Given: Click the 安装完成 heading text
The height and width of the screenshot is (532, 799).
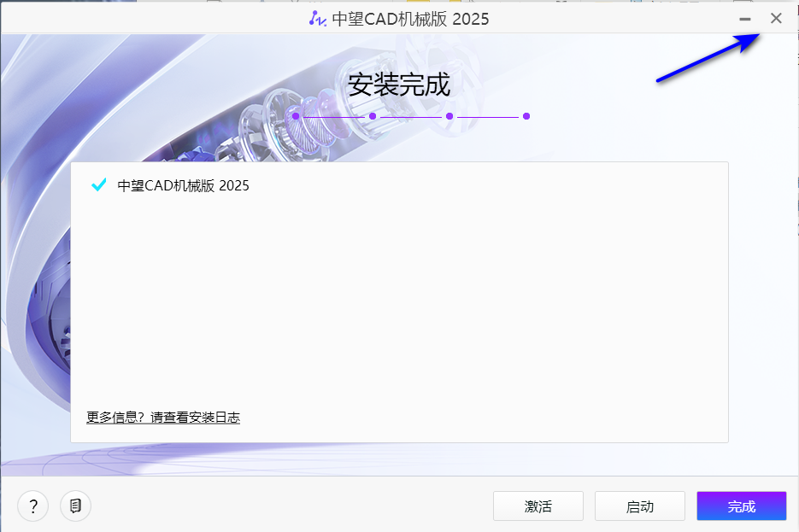Looking at the screenshot, I should click(x=399, y=85).
